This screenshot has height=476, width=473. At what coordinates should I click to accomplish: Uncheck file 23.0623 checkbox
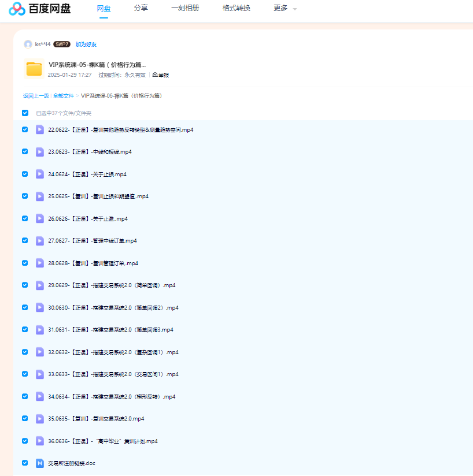(x=25, y=151)
